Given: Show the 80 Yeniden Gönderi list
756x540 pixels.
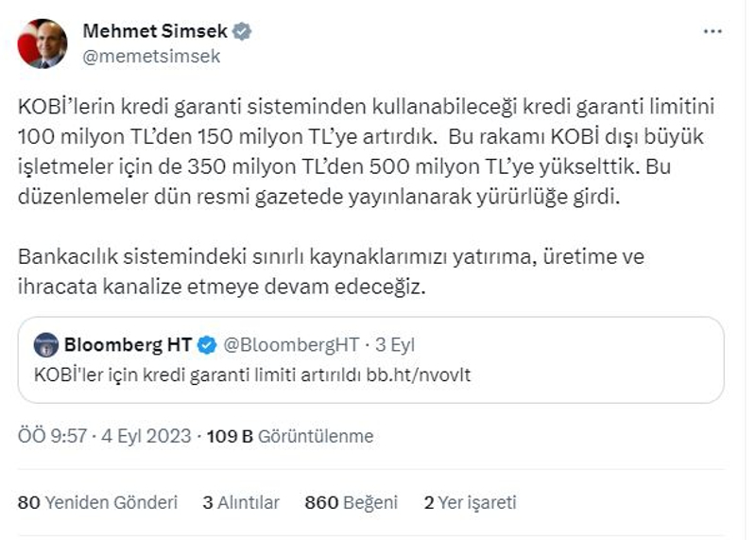Looking at the screenshot, I should click(98, 503).
